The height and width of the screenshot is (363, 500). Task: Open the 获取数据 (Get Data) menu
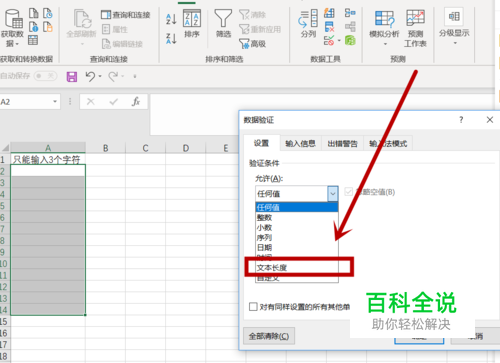pyautogui.click(x=12, y=28)
